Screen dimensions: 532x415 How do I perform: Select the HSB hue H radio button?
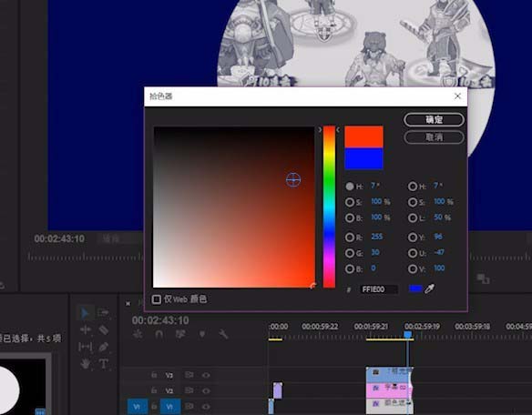click(x=350, y=187)
